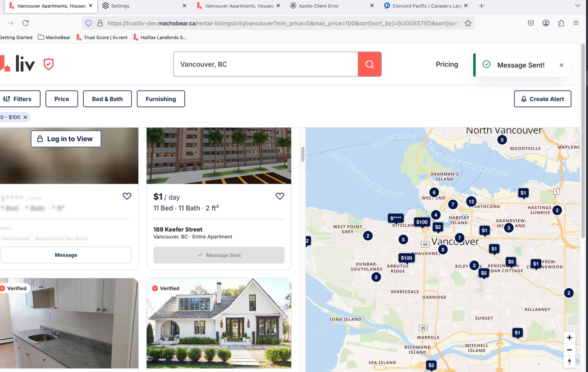Click the Firefox tracking shield in the address bar
Viewport: 588px width, 372px height.
click(x=88, y=23)
